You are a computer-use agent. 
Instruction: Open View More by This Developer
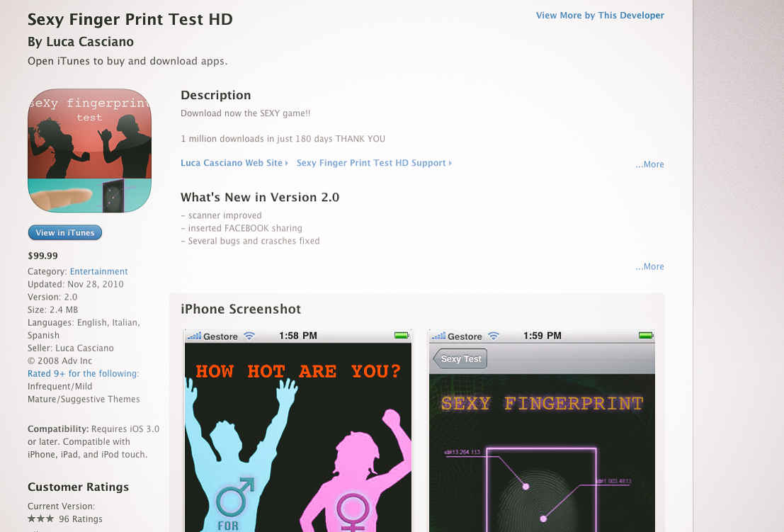[x=600, y=16]
